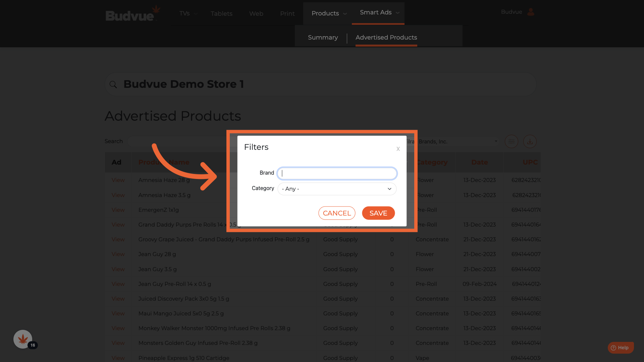The width and height of the screenshot is (644, 362).
Task: Open the Print menu item
Action: (287, 14)
